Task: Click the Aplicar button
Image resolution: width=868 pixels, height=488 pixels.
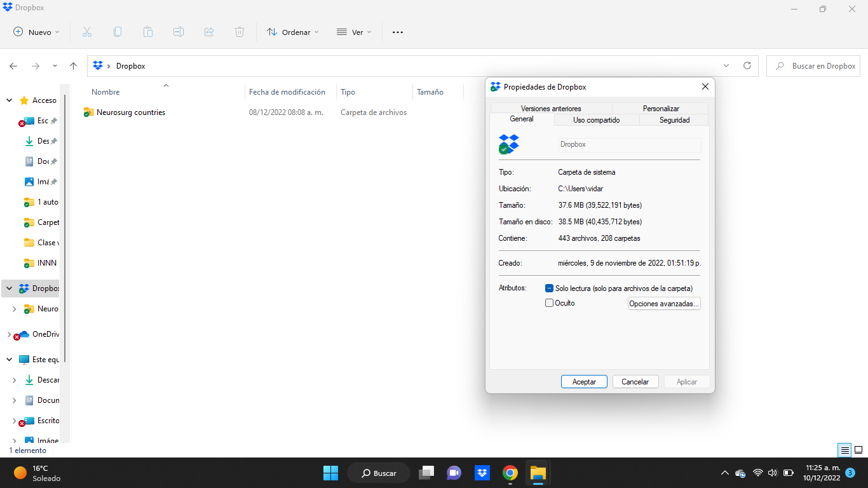Action: (x=687, y=382)
